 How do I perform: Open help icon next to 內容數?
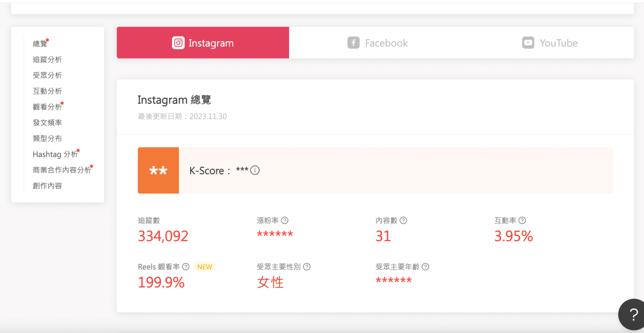(x=403, y=221)
